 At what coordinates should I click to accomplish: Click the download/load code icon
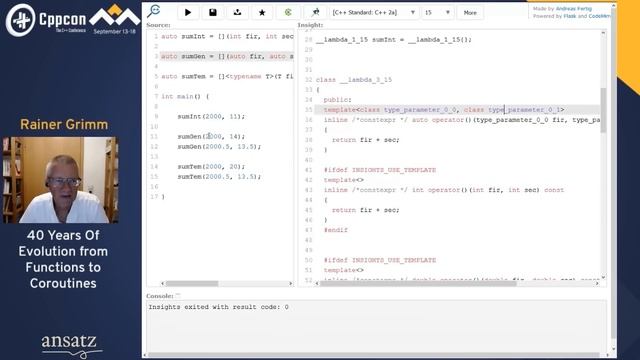coord(237,13)
